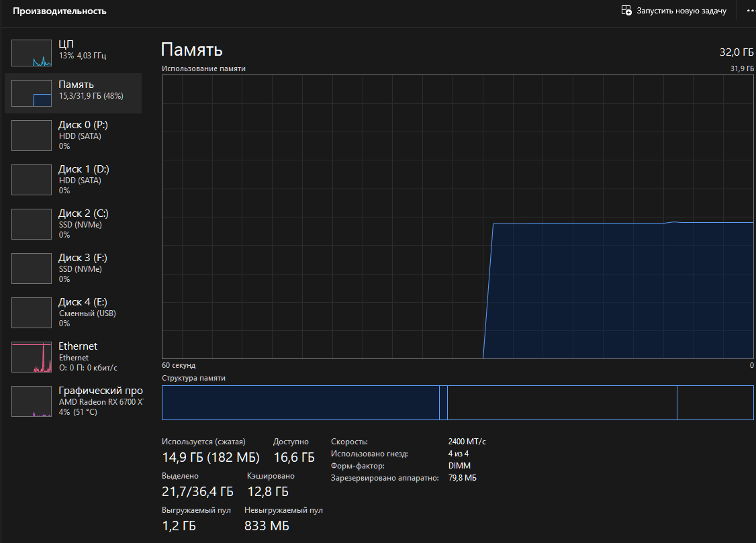
Task: Click the '60 секунд' graph axis label
Action: [179, 365]
